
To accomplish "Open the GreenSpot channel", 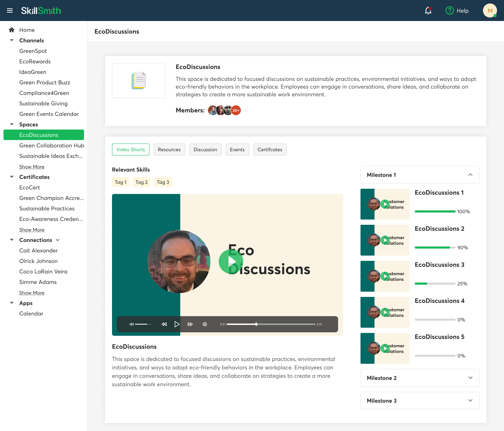I will click(x=33, y=51).
